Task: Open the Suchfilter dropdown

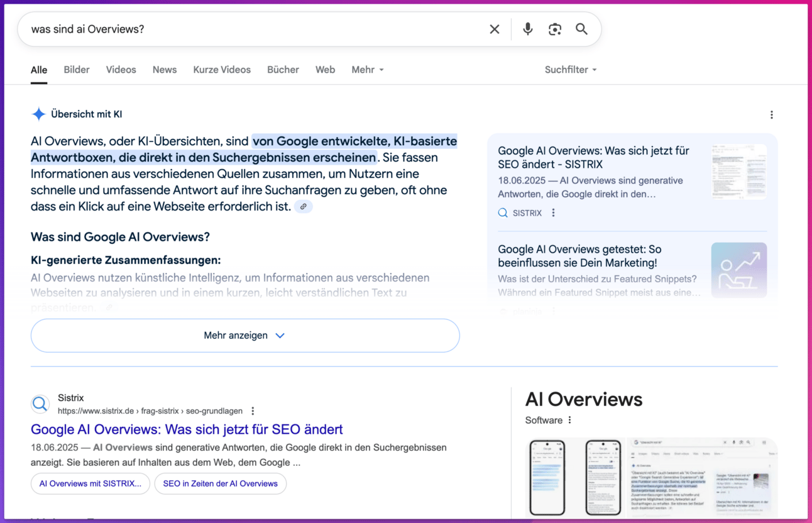Action: coord(571,70)
